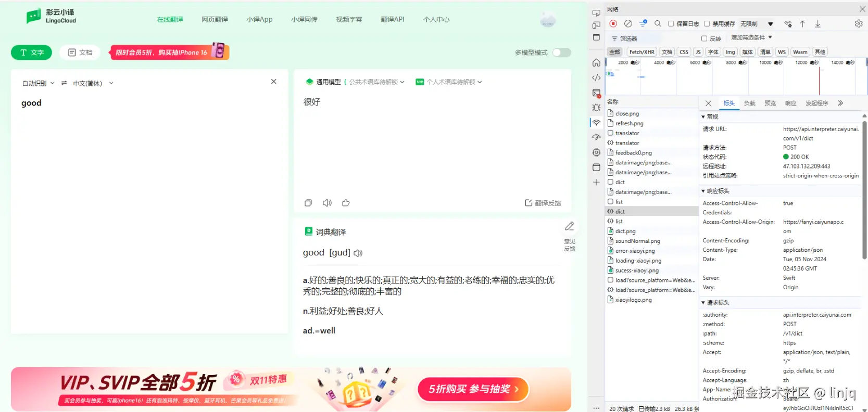Open the 无限制 throttling dropdown
This screenshot has width=868, height=412.
click(757, 23)
